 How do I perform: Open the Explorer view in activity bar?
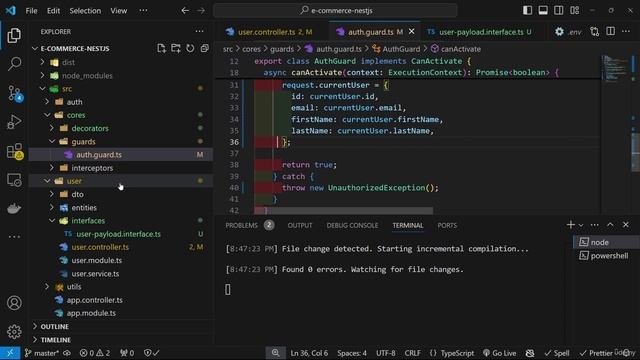point(14,36)
